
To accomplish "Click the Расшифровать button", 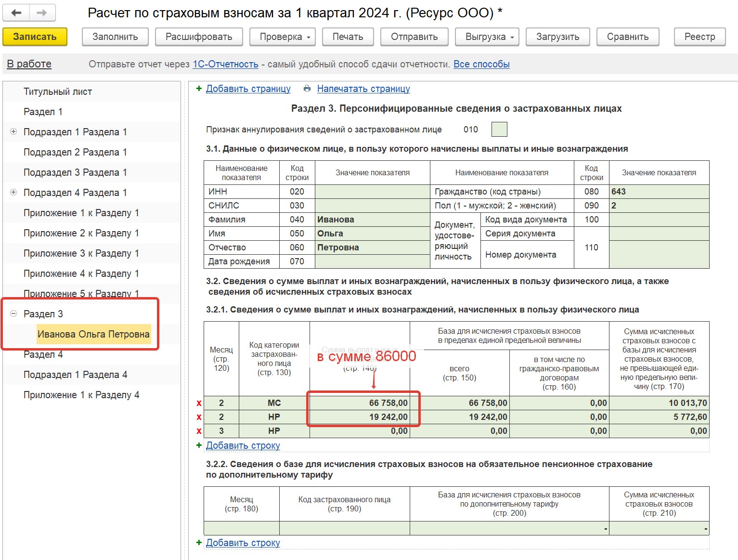I will pos(199,37).
